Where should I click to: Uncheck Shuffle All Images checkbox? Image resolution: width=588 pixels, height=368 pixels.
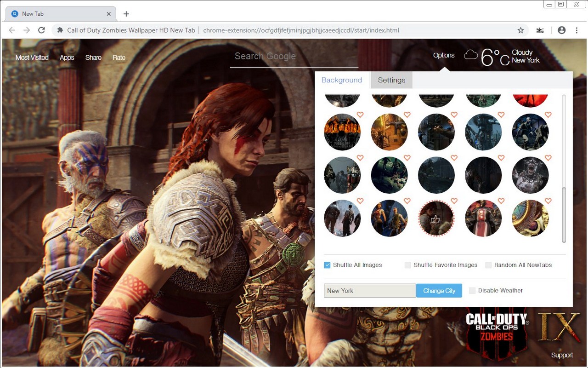tap(327, 265)
